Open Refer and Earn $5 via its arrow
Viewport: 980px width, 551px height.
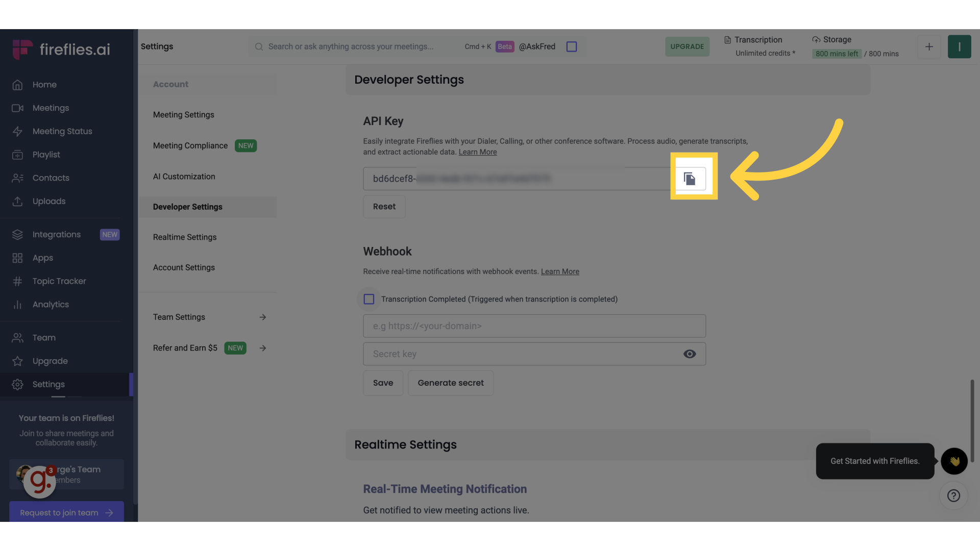pyautogui.click(x=262, y=348)
